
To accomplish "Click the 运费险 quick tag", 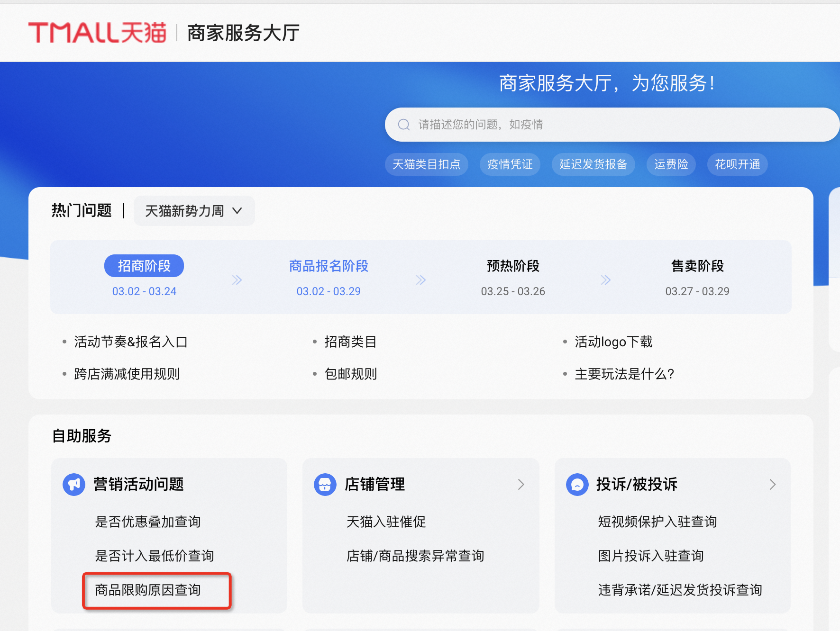I will 671,164.
